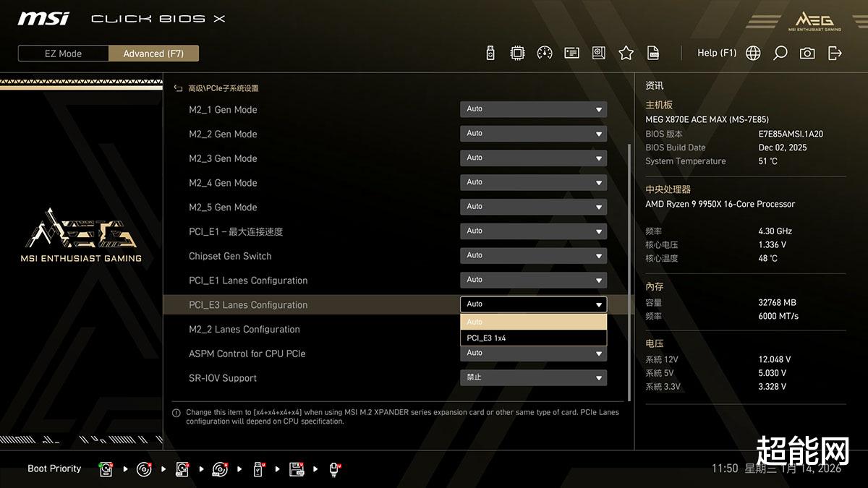868x488 pixels.
Task: Click BIOS Build Date Dec 02, 2025
Action: click(783, 147)
